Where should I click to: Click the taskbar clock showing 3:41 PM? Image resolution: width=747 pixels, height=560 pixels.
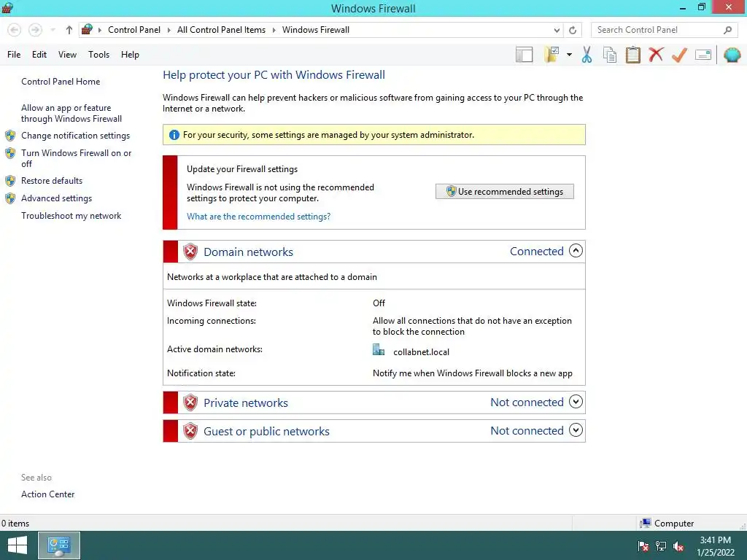[x=716, y=546]
